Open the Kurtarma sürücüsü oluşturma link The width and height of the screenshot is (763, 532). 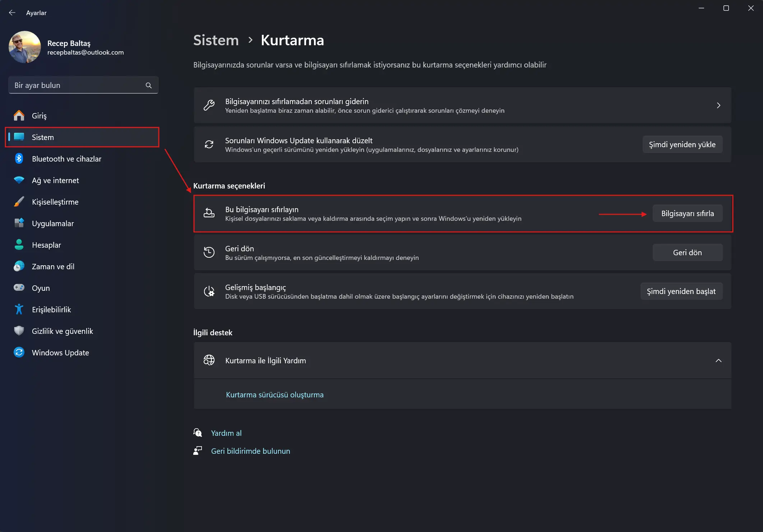[x=275, y=395]
